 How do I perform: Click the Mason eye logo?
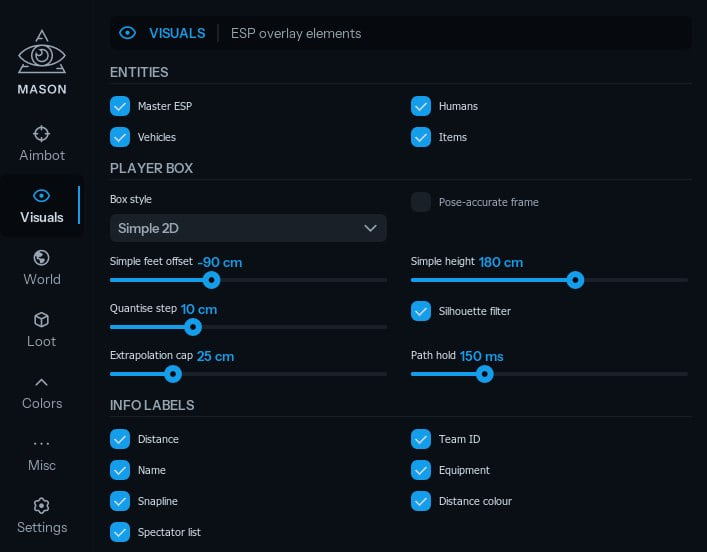[42, 52]
